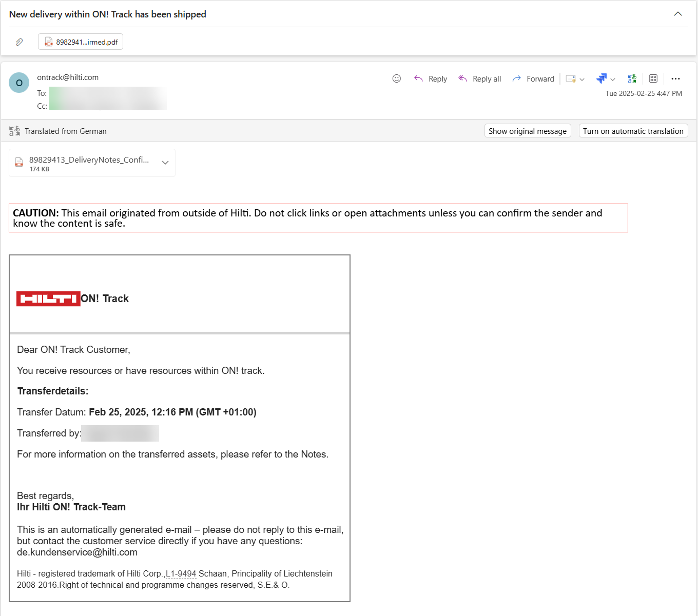Click the Hilti logo in email body
Viewport: 698px width, 616px height.
(x=48, y=299)
